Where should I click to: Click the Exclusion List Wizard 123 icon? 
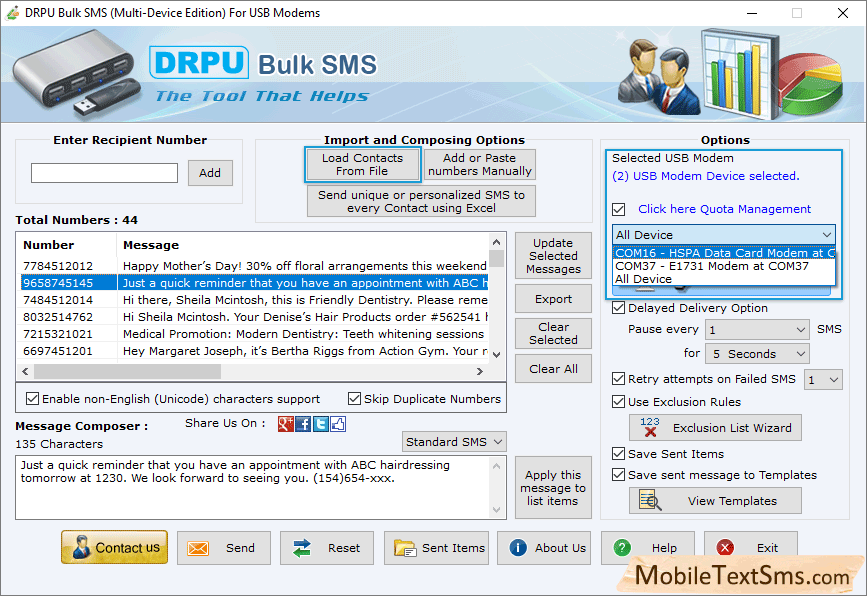pos(650,427)
